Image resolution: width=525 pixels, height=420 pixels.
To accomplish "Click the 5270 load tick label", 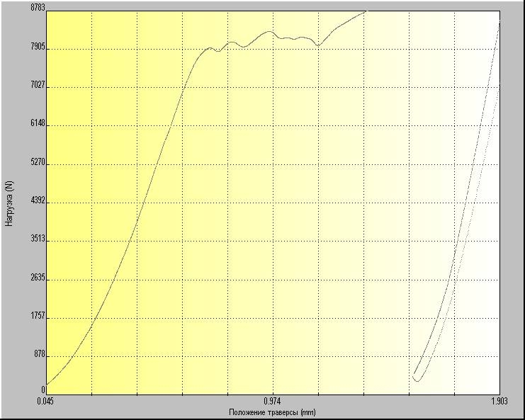I will click(38, 162).
